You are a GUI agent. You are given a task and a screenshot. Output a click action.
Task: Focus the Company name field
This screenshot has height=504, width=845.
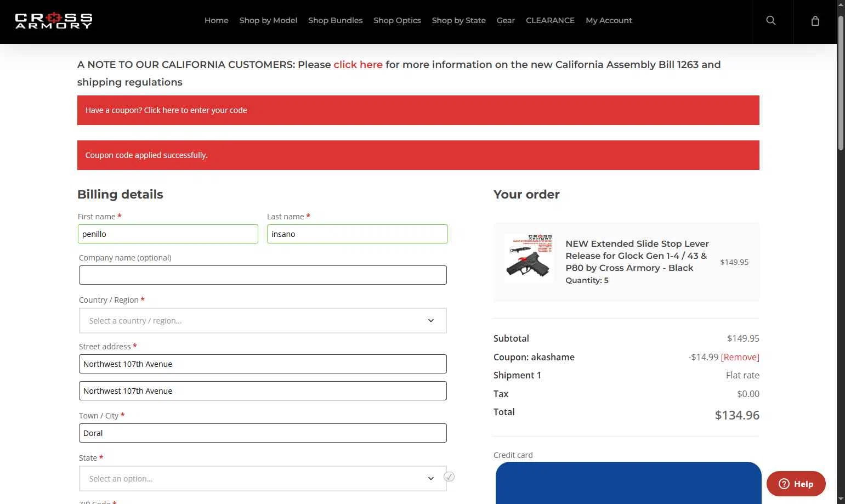click(263, 275)
